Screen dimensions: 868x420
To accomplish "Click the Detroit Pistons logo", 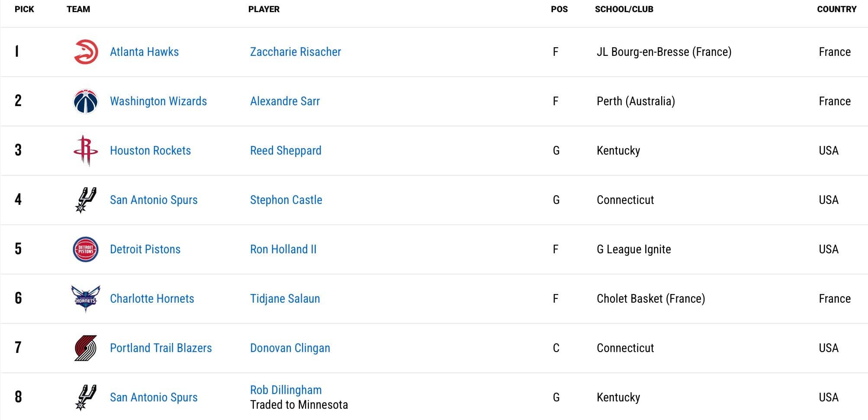I will (x=86, y=249).
